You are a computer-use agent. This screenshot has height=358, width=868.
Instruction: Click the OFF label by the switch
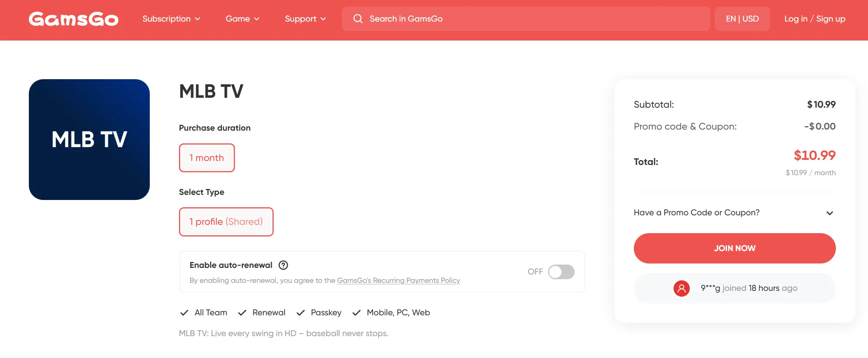[x=535, y=272]
